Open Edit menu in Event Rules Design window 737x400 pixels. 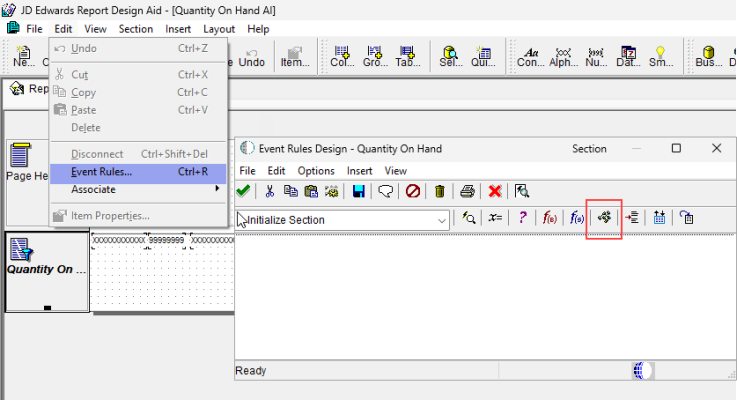pos(276,171)
